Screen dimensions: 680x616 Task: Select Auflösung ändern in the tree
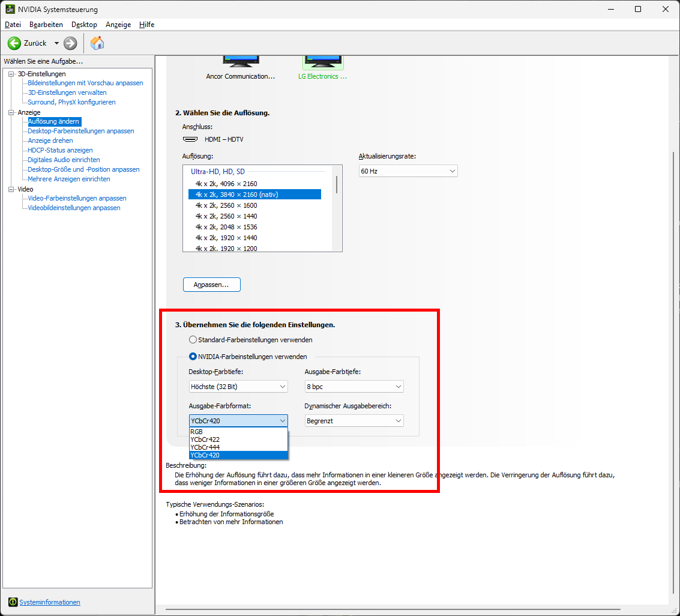point(54,121)
